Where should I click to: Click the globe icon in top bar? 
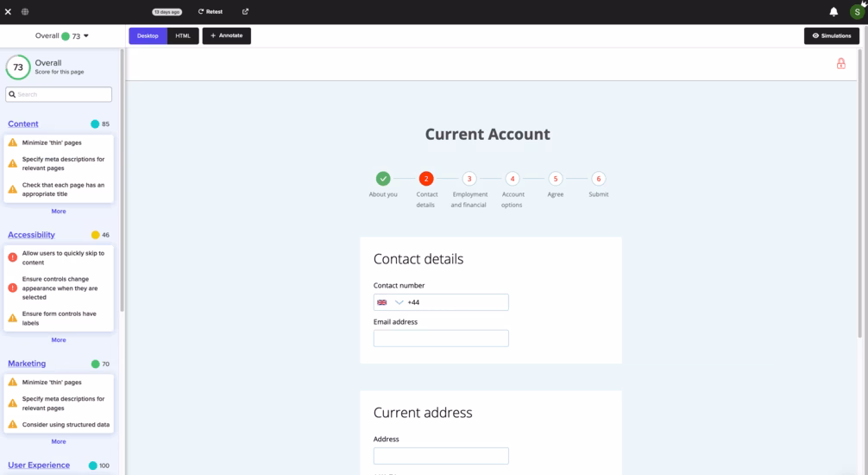[25, 12]
